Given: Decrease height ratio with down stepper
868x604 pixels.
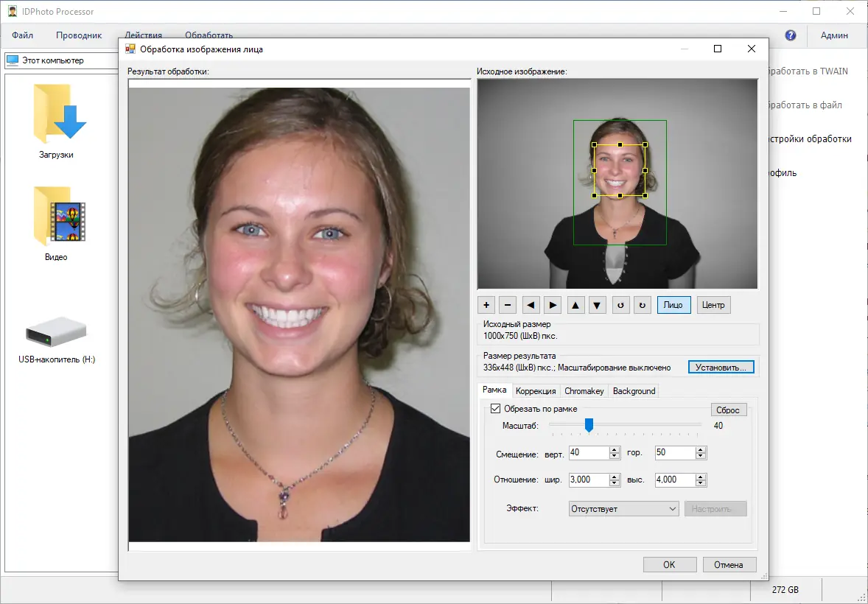Looking at the screenshot, I should tap(701, 483).
